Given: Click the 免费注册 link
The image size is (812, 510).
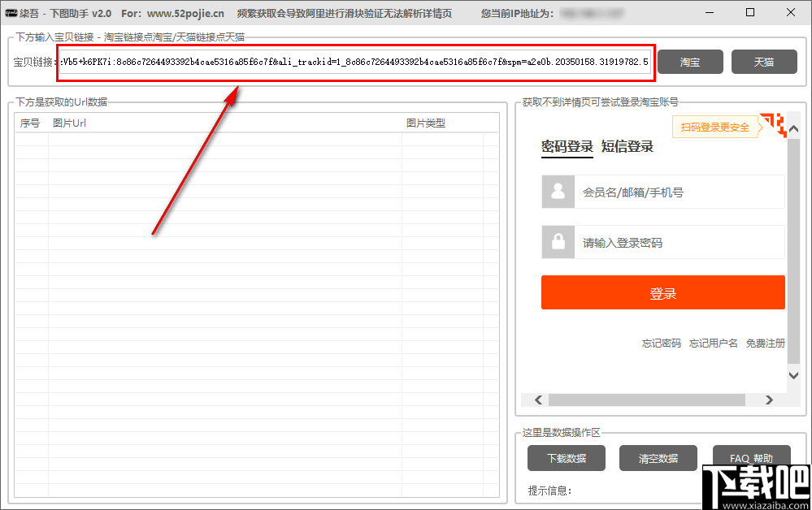Looking at the screenshot, I should [x=765, y=343].
